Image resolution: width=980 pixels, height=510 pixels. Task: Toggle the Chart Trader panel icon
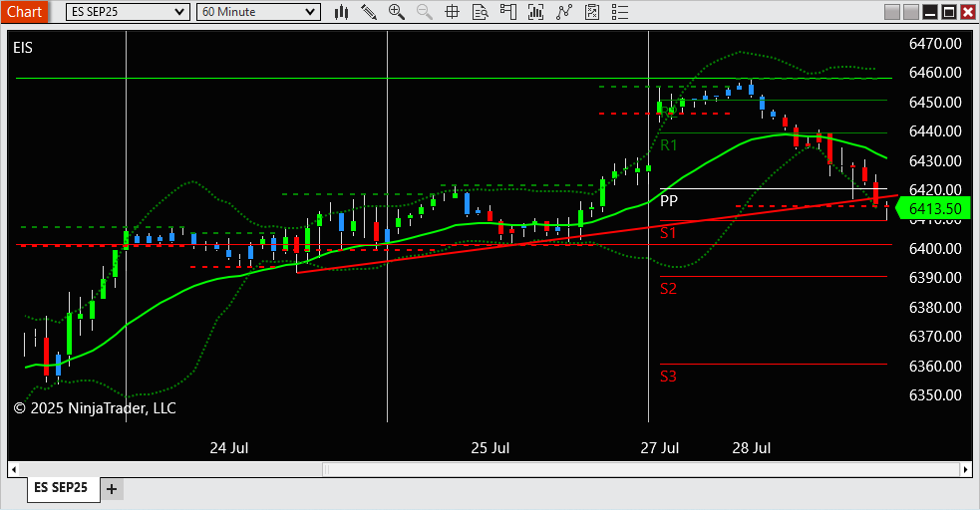coord(508,12)
